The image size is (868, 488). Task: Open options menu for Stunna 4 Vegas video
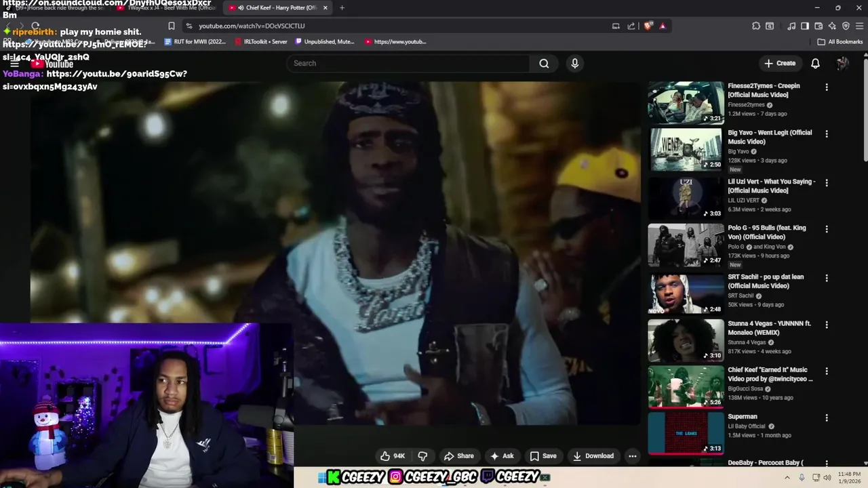[x=826, y=324]
